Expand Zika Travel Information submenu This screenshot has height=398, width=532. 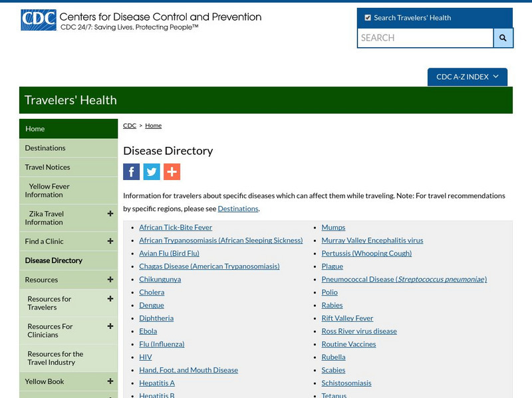tap(110, 213)
